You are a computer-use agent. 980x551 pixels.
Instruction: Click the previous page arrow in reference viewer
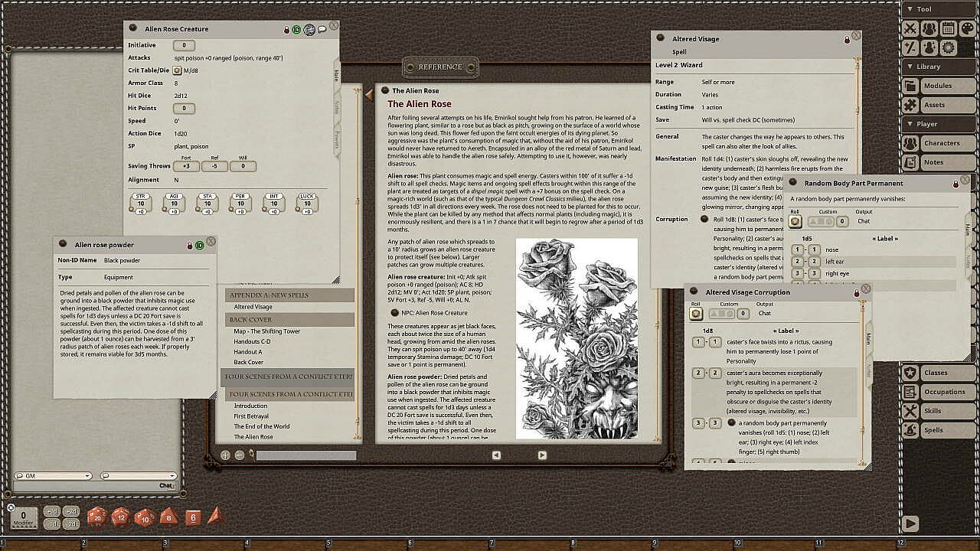[x=496, y=455]
